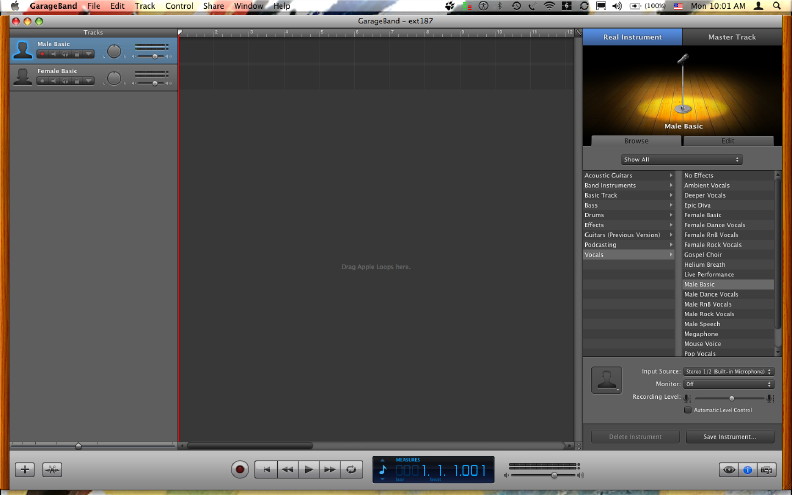
Task: Choose the Gospel Choir preset
Action: [728, 255]
